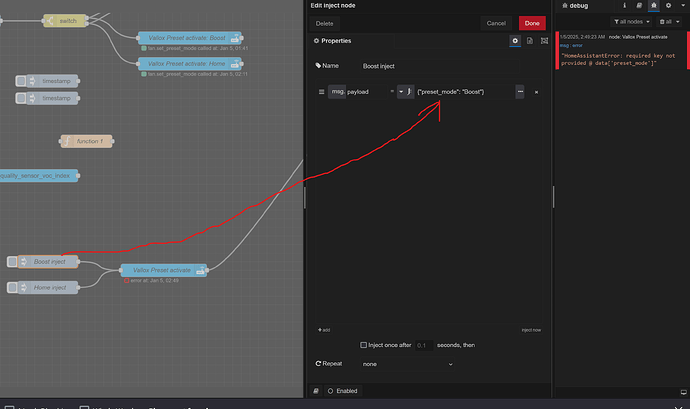Open node appearance settings icon
The width and height of the screenshot is (690, 409).
point(542,41)
